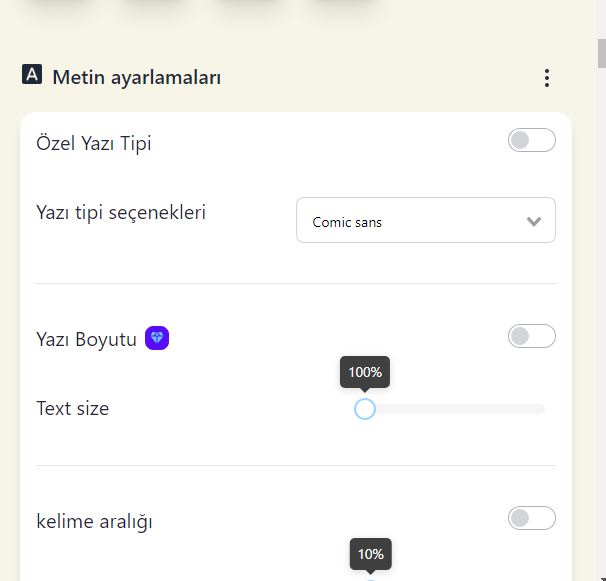This screenshot has height=581, width=606.
Task: Click the 100% tooltip above Text size
Action: (365, 372)
